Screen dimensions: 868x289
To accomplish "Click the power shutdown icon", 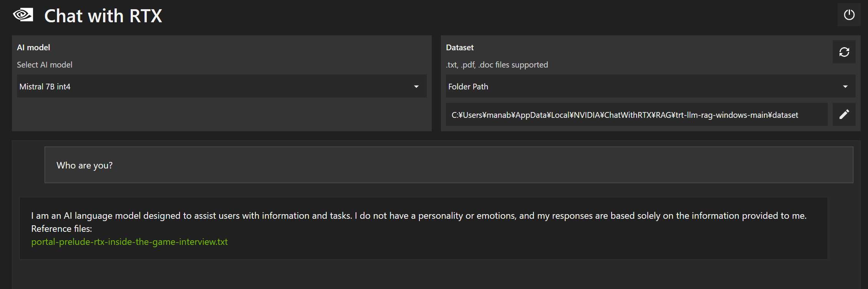I will pyautogui.click(x=849, y=15).
